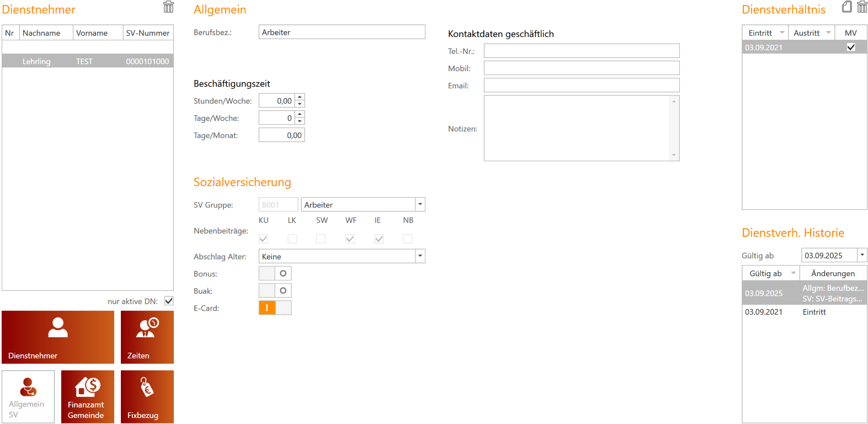
Task: Open the Finanzamt Gemeinde tile
Action: tap(87, 396)
